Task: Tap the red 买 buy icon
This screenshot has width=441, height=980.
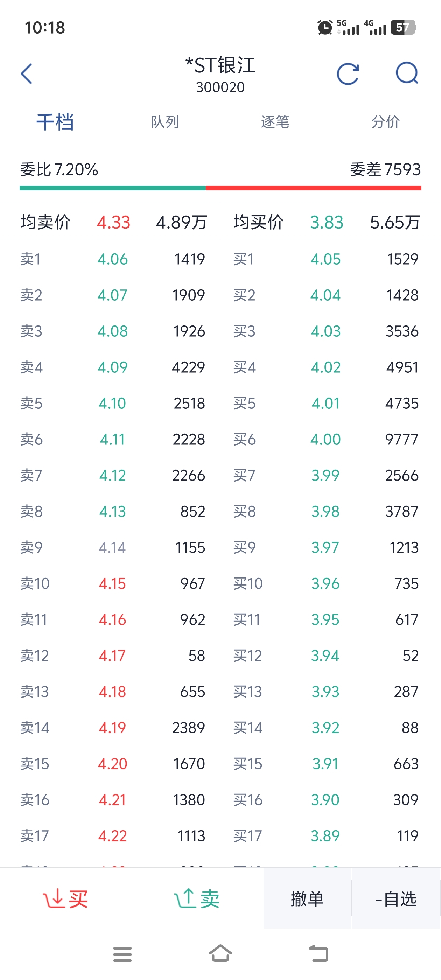Action: click(65, 898)
